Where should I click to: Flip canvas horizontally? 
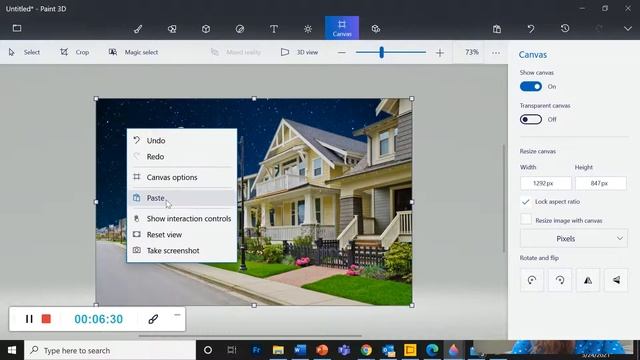coord(588,280)
